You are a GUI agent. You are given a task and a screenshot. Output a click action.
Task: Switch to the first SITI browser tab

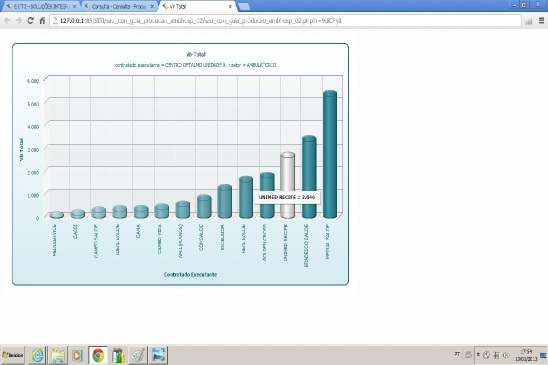(x=41, y=6)
